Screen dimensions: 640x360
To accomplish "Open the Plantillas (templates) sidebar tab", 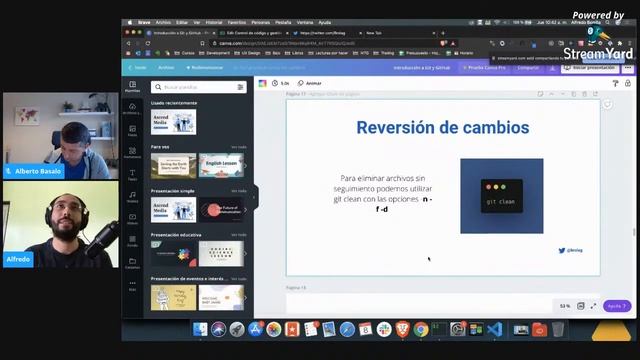I will [132, 87].
